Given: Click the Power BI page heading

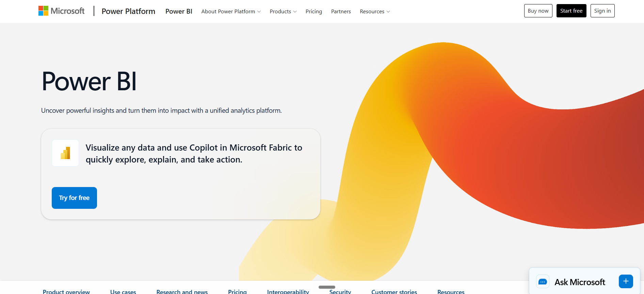Looking at the screenshot, I should click(89, 81).
